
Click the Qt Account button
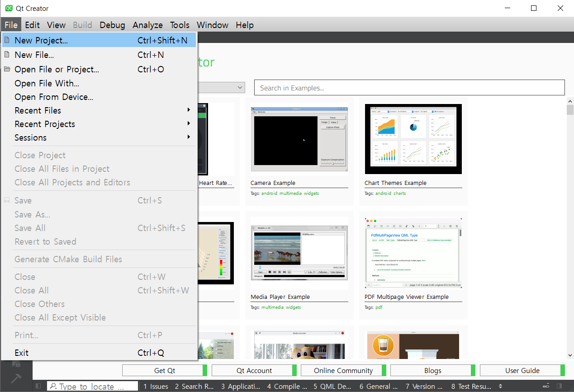coord(254,370)
